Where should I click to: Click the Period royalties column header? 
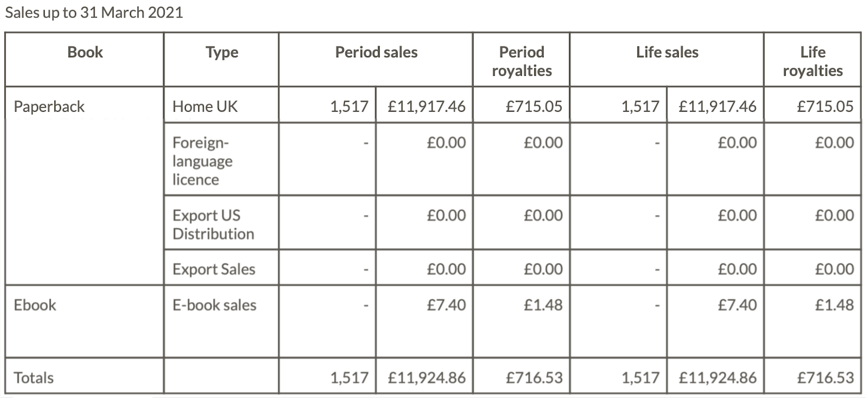point(521,61)
